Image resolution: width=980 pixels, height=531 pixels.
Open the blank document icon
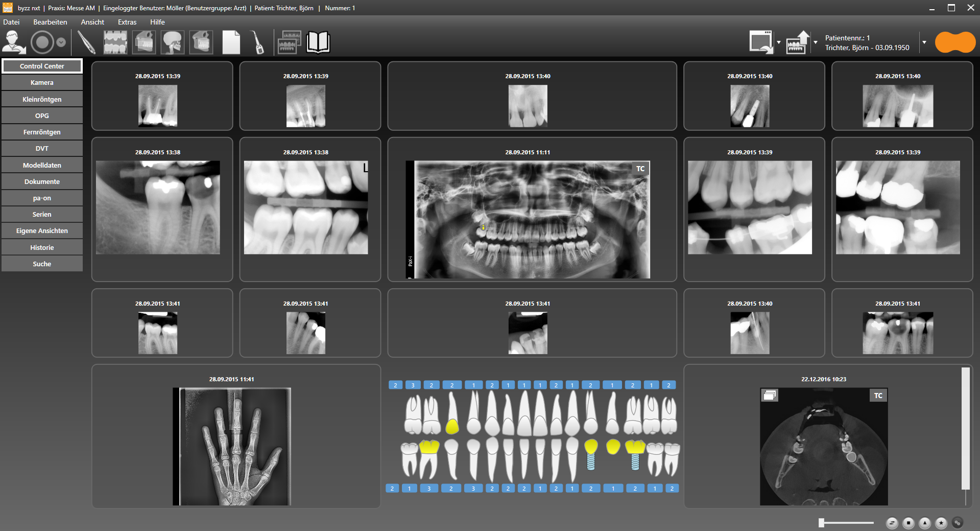[x=231, y=42]
